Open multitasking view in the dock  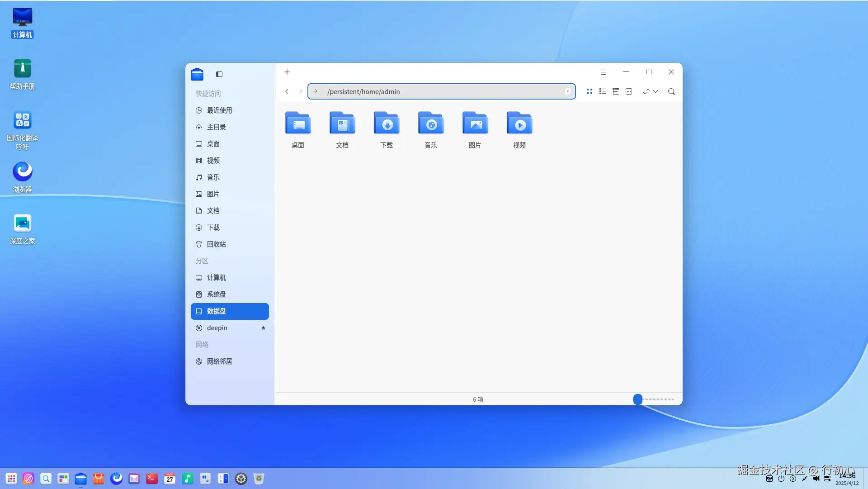click(x=63, y=479)
